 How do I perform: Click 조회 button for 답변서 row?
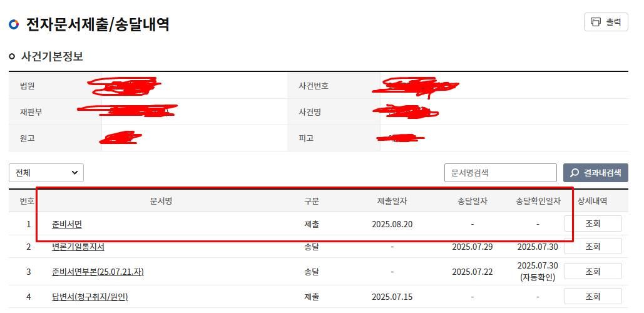tap(593, 296)
